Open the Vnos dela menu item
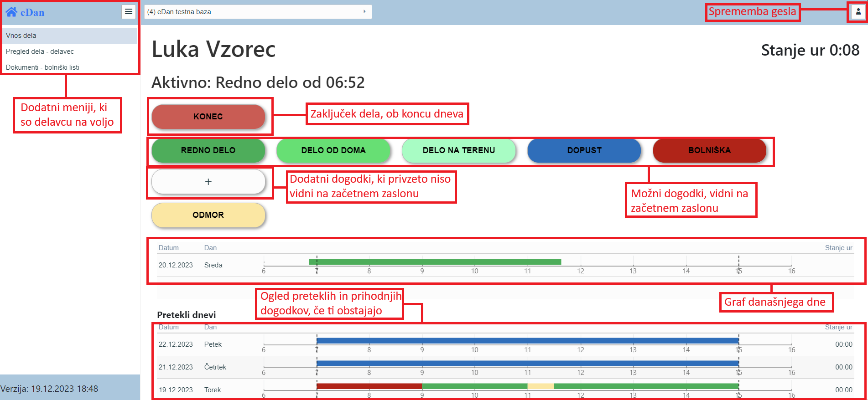The height and width of the screenshot is (400, 868). click(x=70, y=36)
